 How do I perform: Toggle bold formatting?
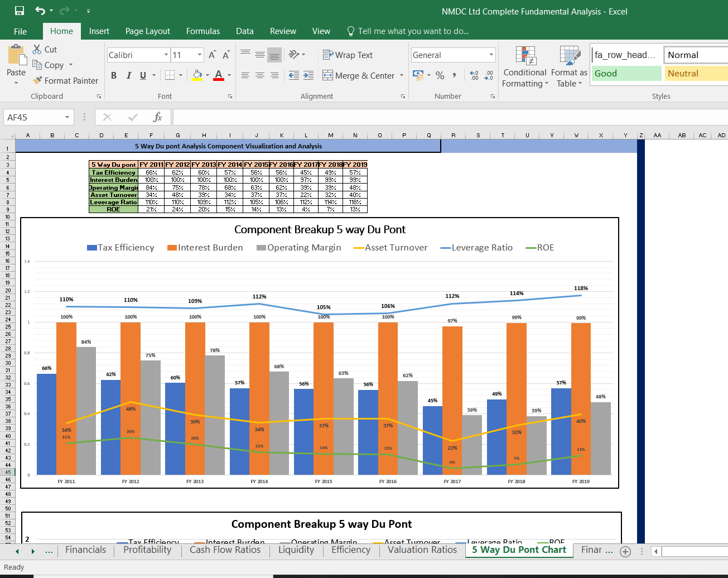tap(114, 75)
